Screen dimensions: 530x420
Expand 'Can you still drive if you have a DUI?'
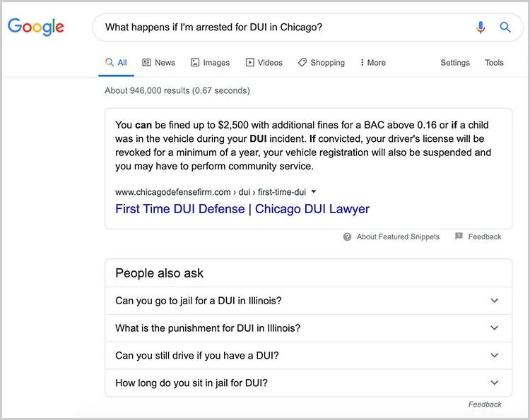(308, 355)
